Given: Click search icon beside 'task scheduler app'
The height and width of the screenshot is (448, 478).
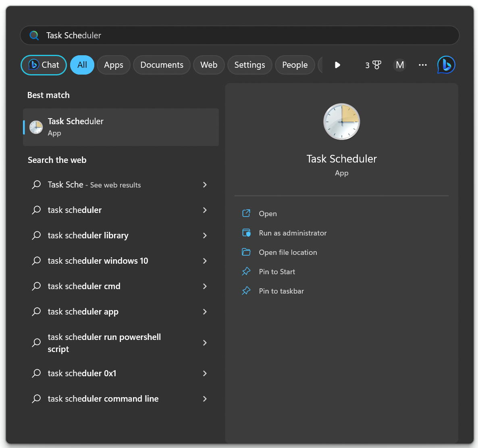Looking at the screenshot, I should coord(36,312).
